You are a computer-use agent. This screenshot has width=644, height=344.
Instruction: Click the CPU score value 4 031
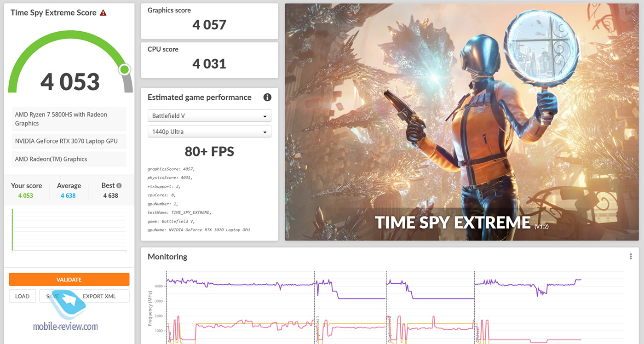(x=209, y=63)
